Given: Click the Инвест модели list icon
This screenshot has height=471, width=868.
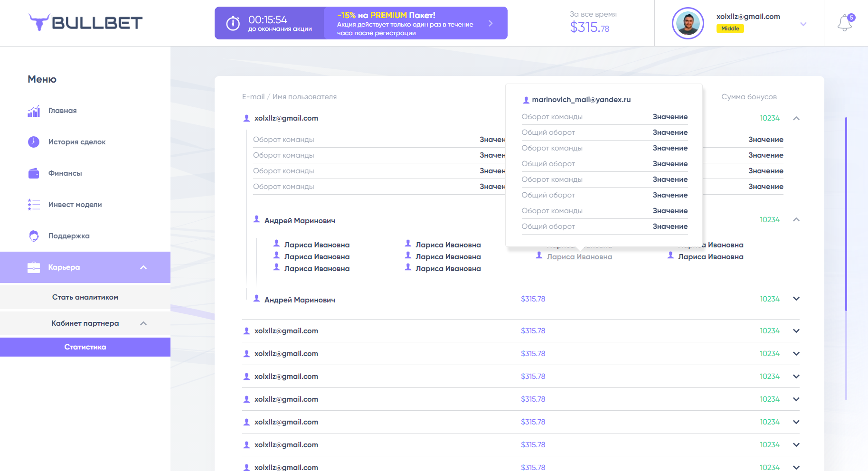Looking at the screenshot, I should pyautogui.click(x=34, y=205).
